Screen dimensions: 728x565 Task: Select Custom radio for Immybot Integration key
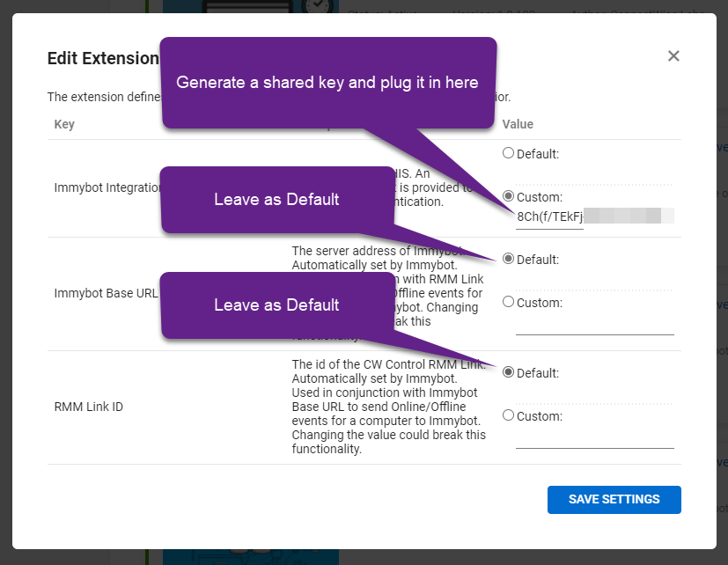pos(508,196)
